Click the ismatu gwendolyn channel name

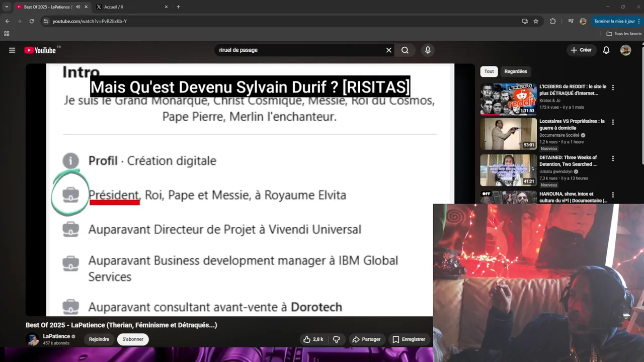tap(556, 171)
